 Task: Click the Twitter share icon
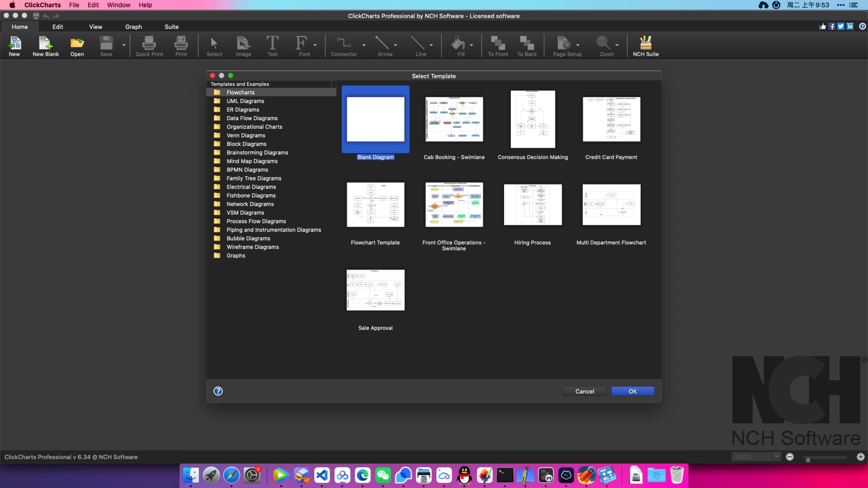[841, 26]
